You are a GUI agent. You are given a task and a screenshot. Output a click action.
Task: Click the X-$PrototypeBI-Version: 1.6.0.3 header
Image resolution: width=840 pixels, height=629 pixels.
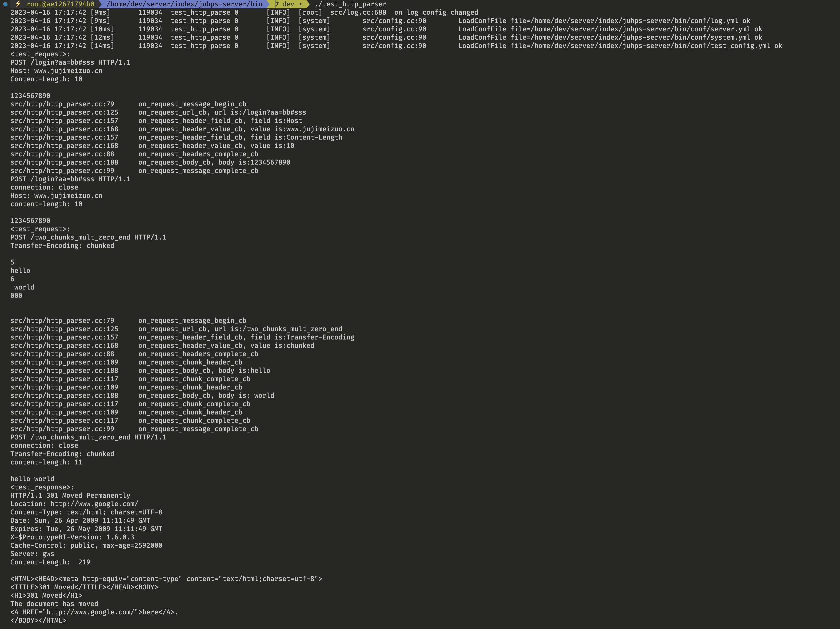tap(72, 537)
